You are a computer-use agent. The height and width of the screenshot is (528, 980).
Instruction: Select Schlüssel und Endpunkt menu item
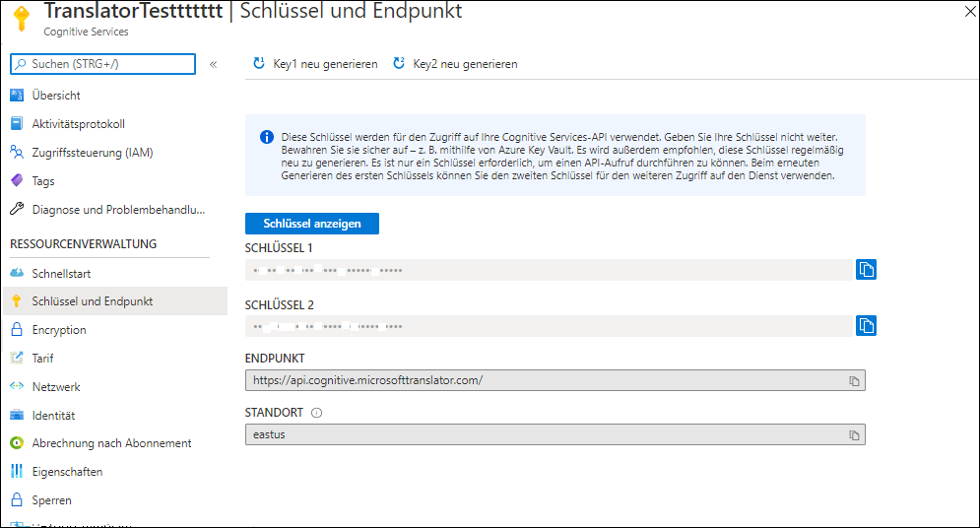point(115,301)
